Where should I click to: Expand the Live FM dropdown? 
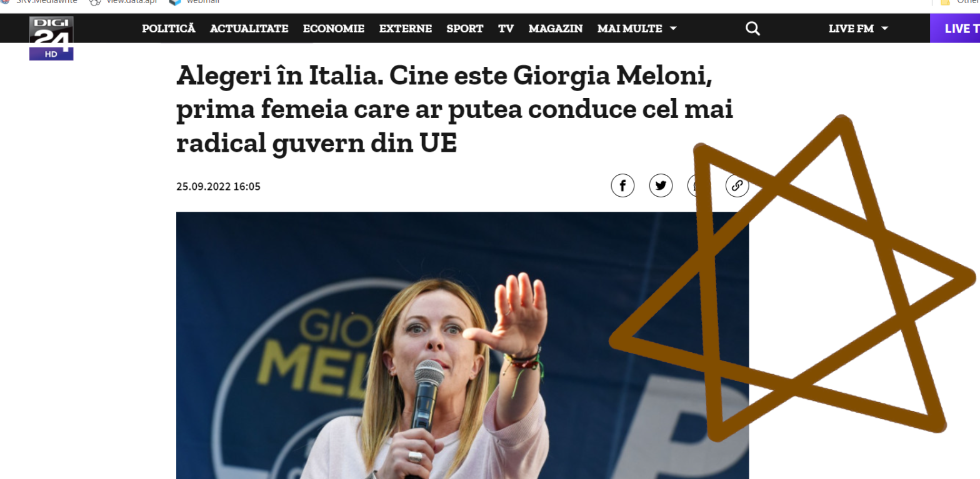(858, 29)
